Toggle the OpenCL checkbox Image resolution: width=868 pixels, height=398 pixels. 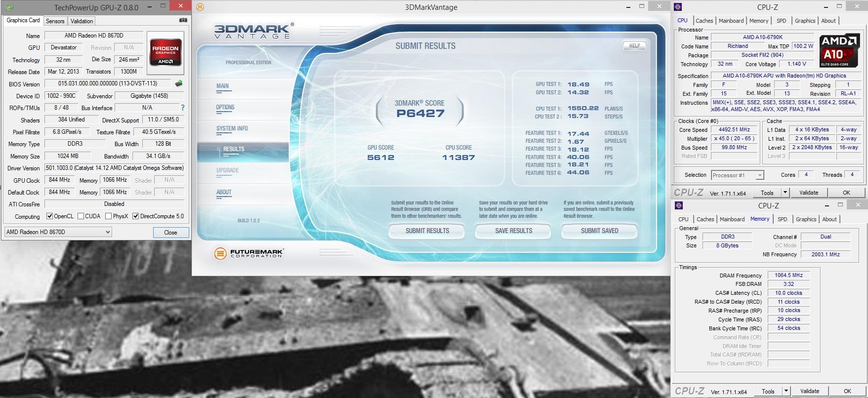(x=49, y=216)
